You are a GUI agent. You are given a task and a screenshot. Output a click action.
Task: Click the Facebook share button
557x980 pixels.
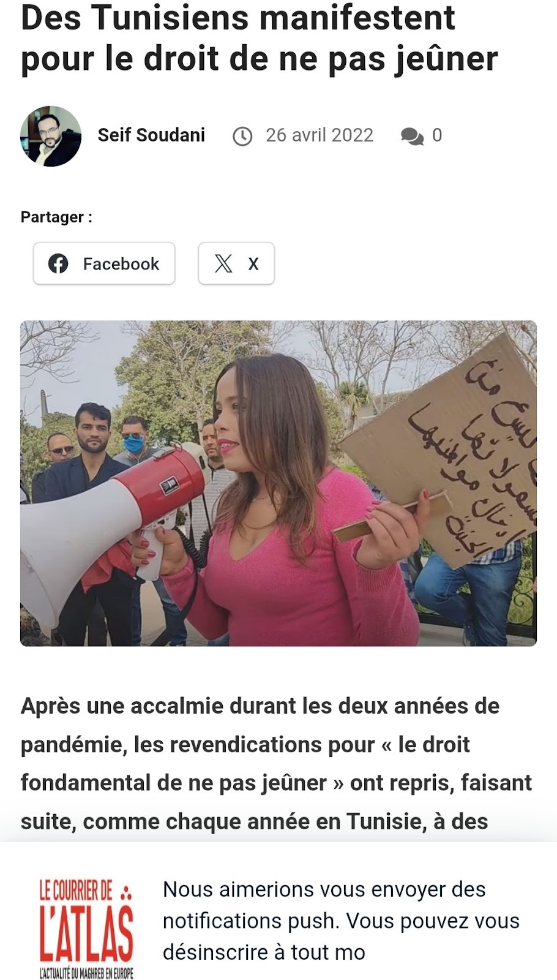coord(104,263)
